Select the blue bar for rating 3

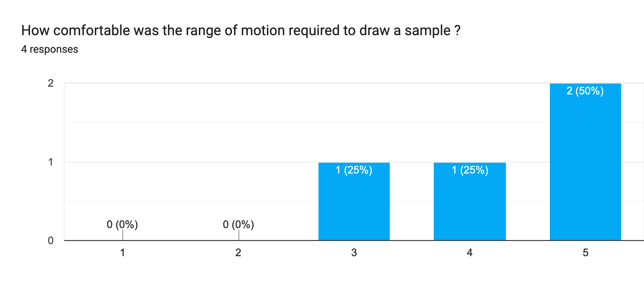click(354, 205)
